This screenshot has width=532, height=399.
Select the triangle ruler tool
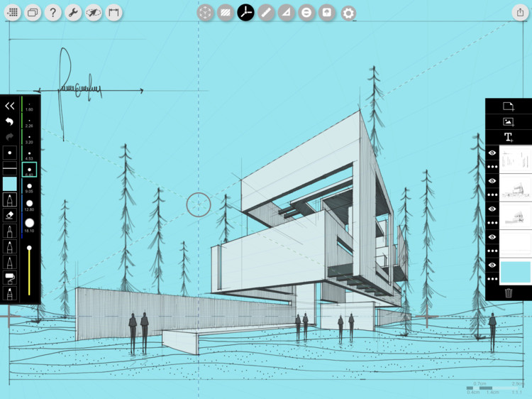tap(287, 12)
